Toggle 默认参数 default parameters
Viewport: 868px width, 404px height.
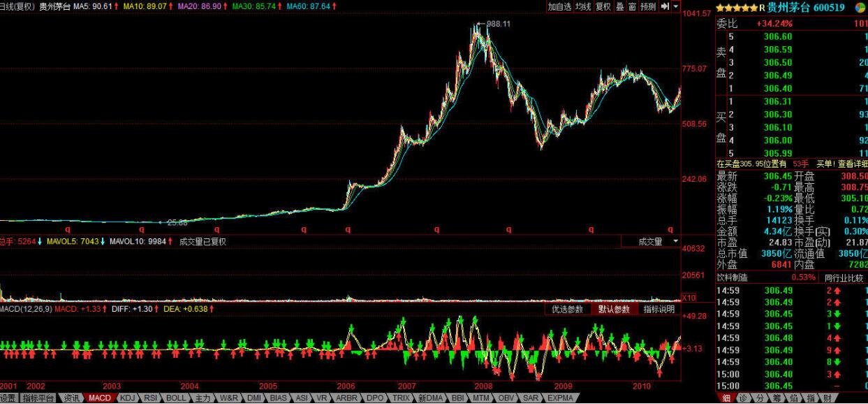point(614,309)
